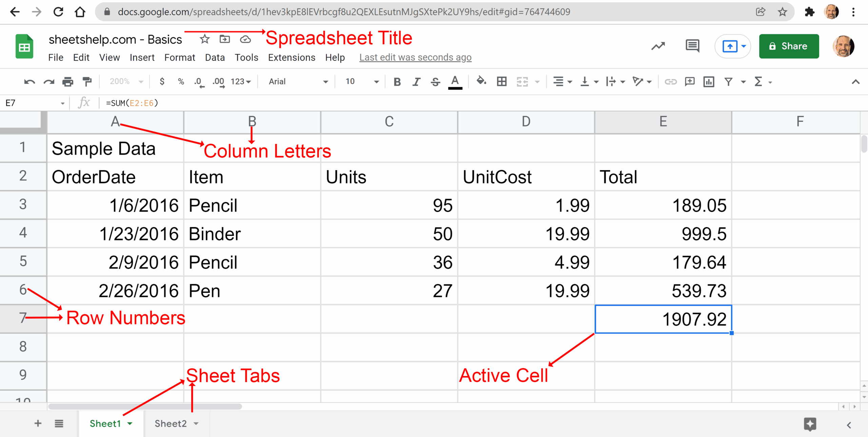Click the Paint format icon
This screenshot has height=437, width=868.
[87, 82]
